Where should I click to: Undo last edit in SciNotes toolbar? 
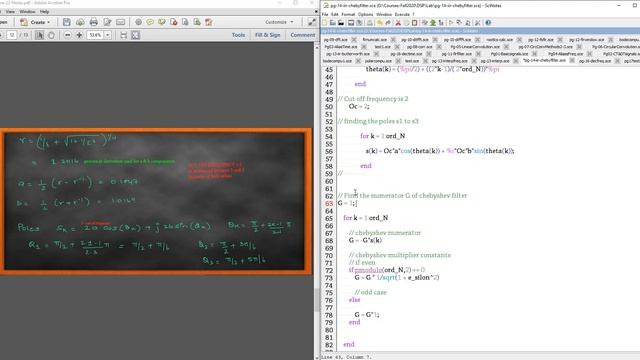(380, 23)
